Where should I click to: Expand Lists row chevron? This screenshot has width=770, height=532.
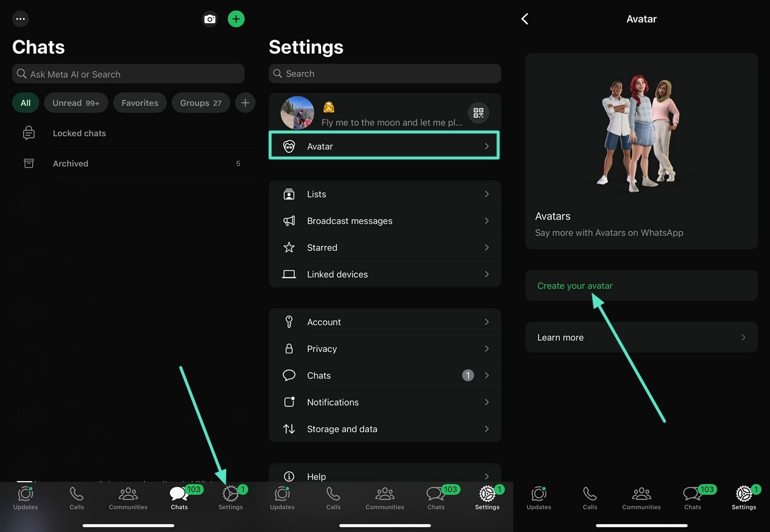487,194
